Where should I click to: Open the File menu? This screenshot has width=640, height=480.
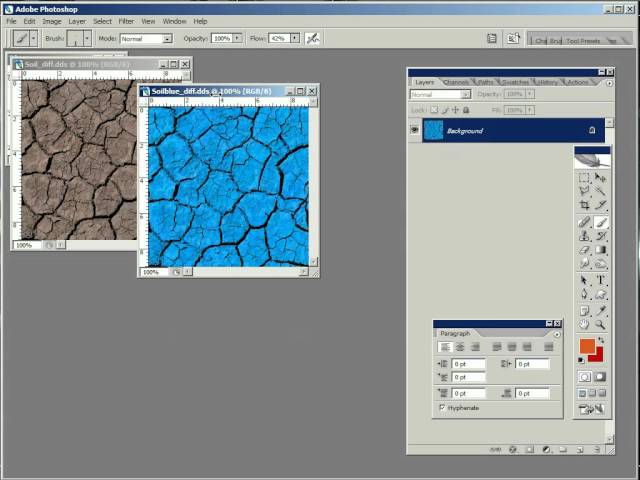(11, 21)
